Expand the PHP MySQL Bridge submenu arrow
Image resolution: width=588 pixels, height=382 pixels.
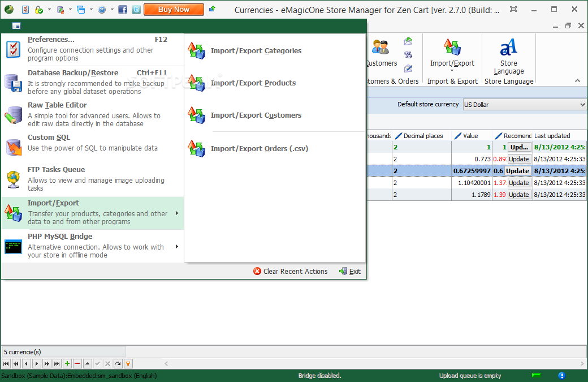(x=177, y=247)
